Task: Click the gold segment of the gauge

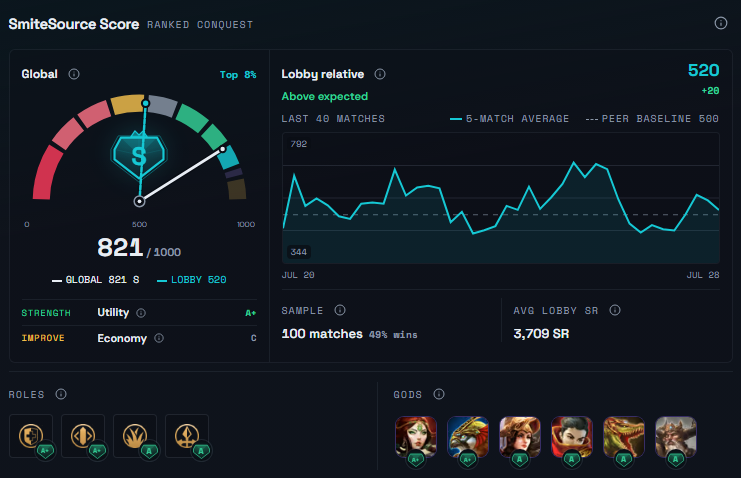Action: click(x=128, y=104)
